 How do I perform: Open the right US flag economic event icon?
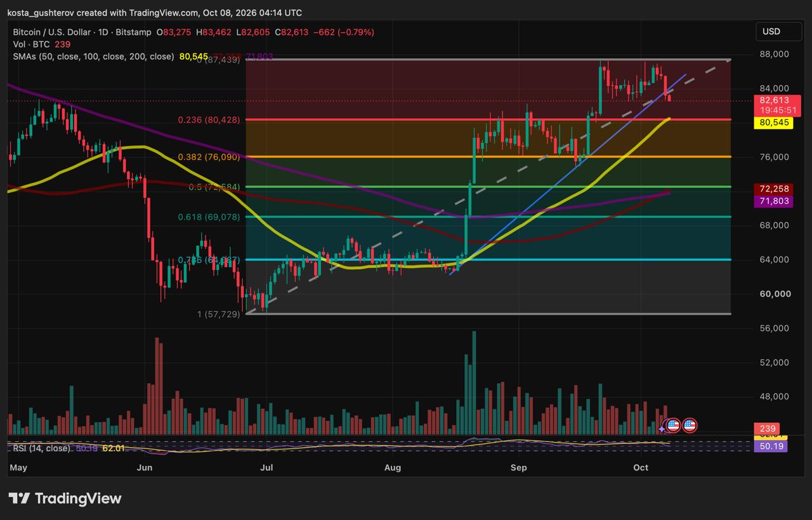click(690, 425)
